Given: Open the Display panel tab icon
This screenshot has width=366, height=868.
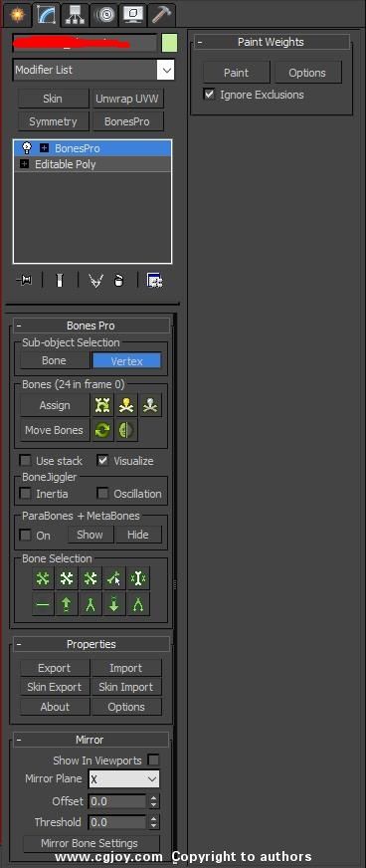Looking at the screenshot, I should pos(133,15).
